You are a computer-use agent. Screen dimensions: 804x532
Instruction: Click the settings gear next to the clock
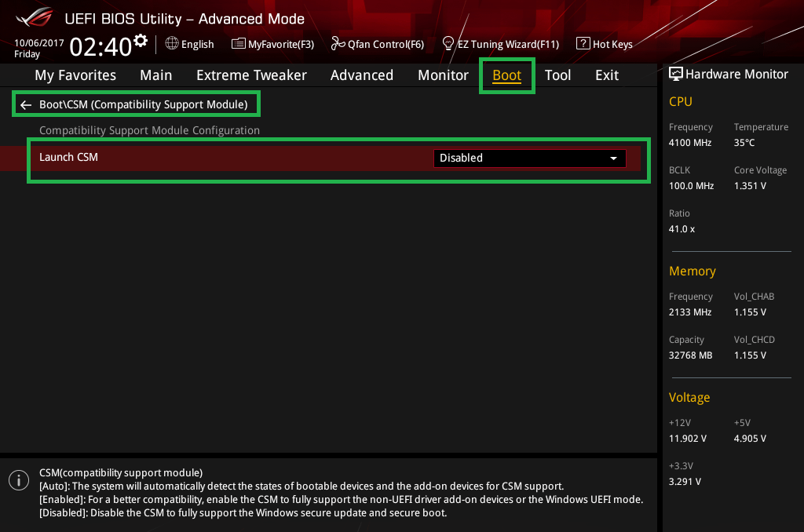click(141, 41)
